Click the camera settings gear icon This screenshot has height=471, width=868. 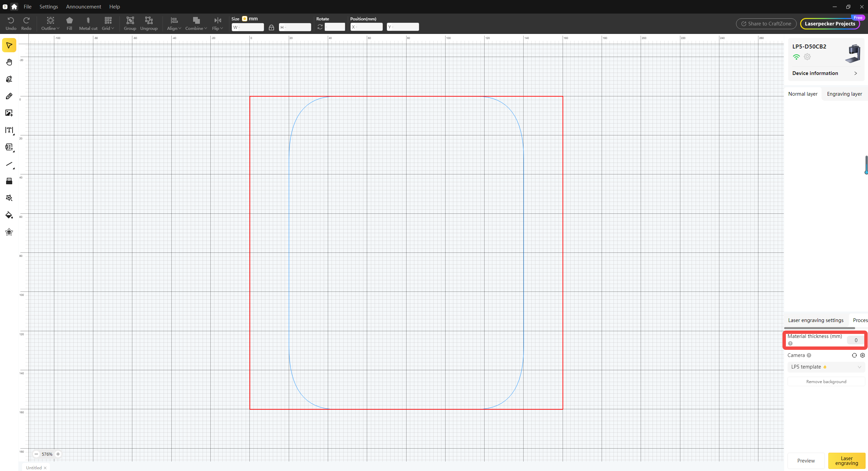click(862, 355)
